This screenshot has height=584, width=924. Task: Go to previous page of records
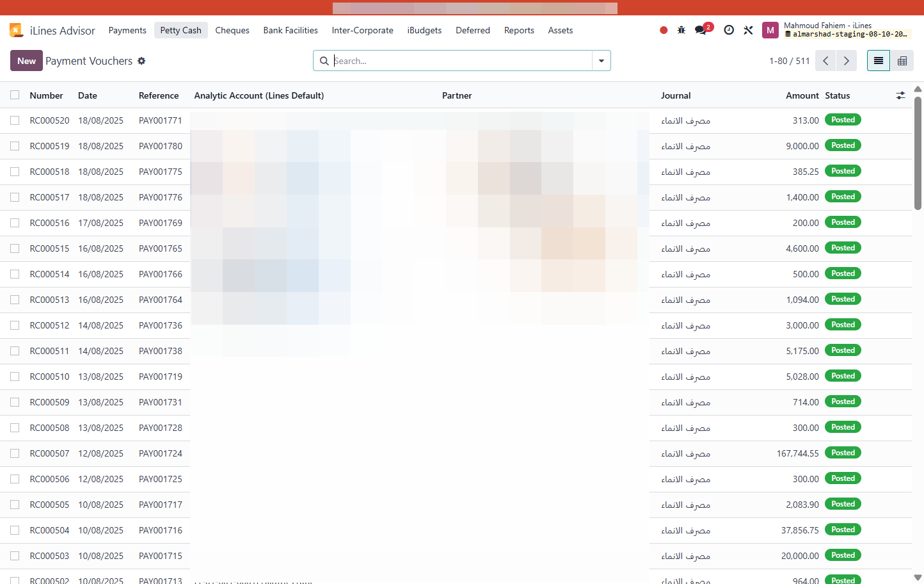(825, 61)
